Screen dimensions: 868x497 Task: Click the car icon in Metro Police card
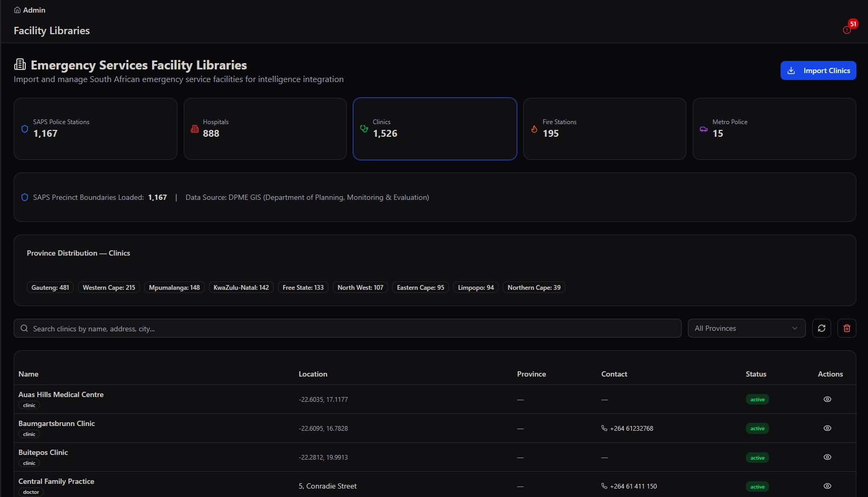tap(704, 129)
